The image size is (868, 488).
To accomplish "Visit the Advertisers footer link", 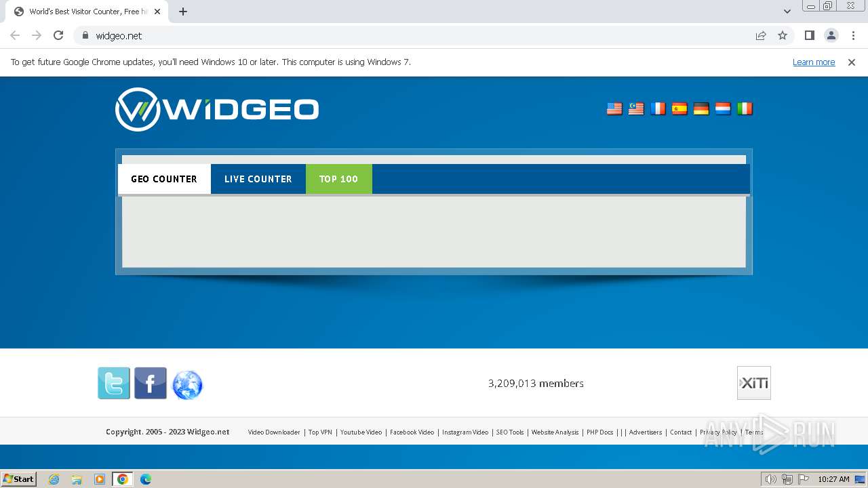I will [x=646, y=432].
